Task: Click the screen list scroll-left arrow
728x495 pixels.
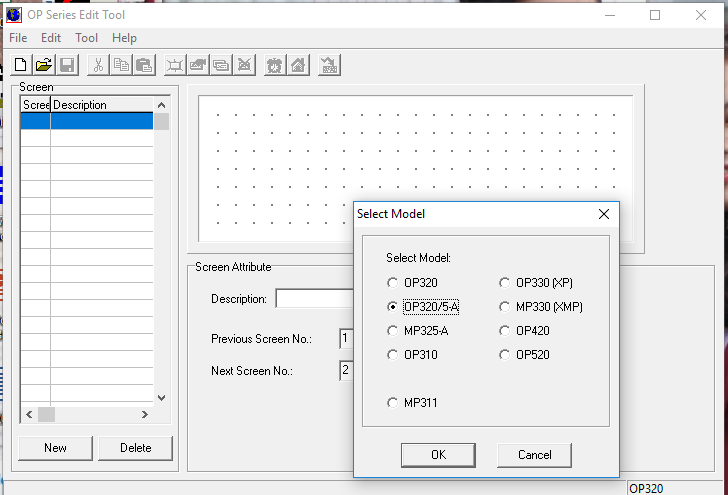Action: click(x=29, y=414)
